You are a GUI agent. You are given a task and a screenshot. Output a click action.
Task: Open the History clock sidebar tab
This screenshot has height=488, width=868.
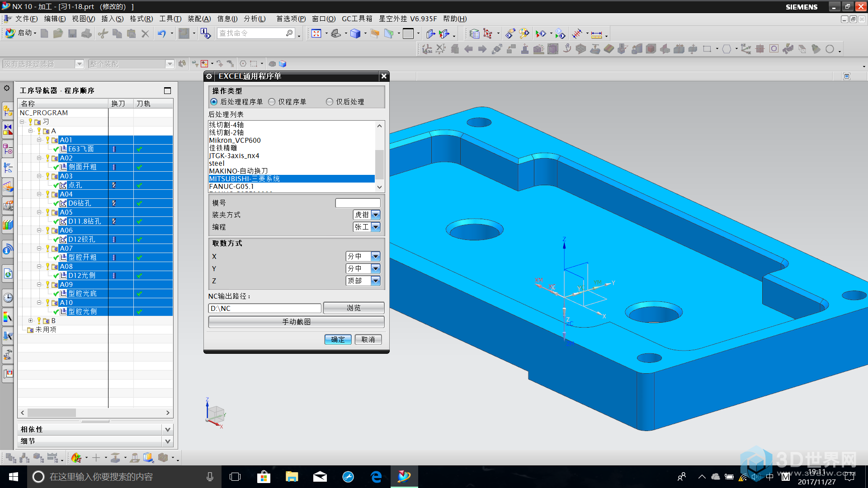[8, 297]
